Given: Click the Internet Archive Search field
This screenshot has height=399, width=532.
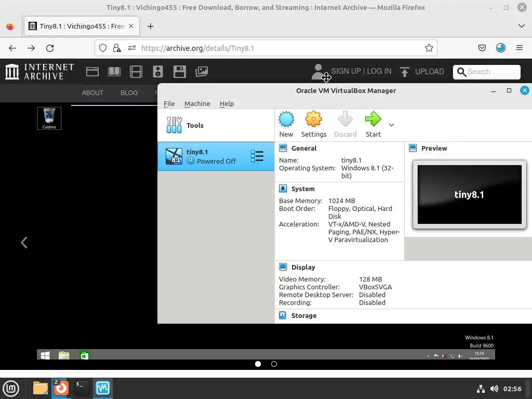Looking at the screenshot, I should (x=486, y=72).
